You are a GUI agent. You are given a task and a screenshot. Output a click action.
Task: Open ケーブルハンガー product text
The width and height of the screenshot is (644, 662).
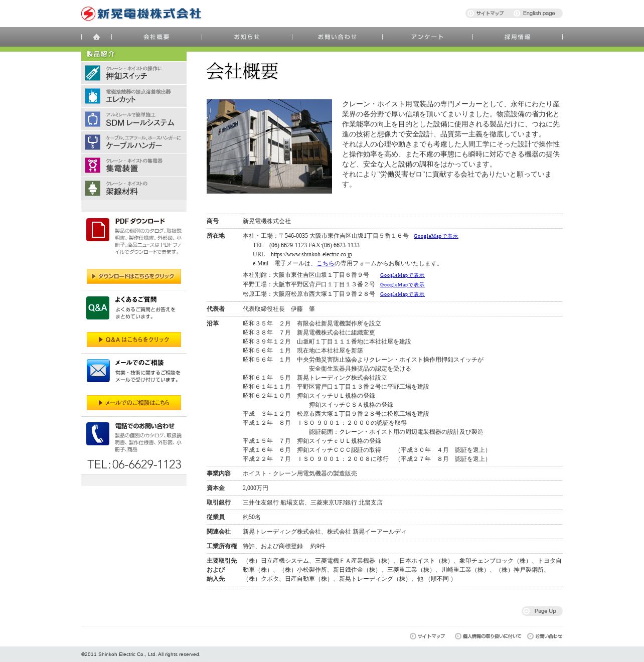coord(134,145)
